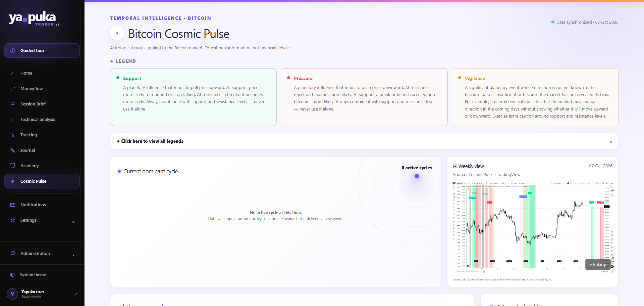
Task: Open the user profile arrow icon
Action: (x=75, y=294)
